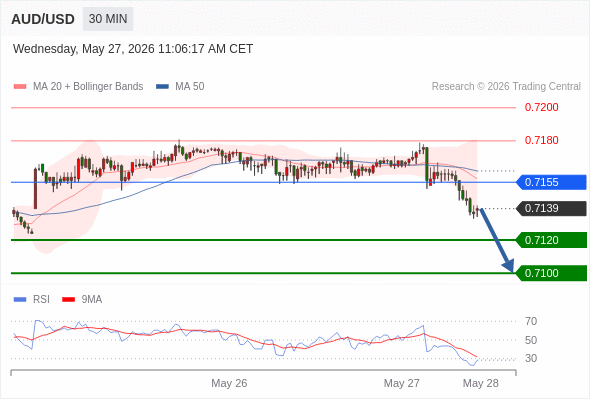Screen dimensions: 590x400
Task: Click the MA 20 Bollinger Bands legend swatch
Action: pyautogui.click(x=20, y=87)
